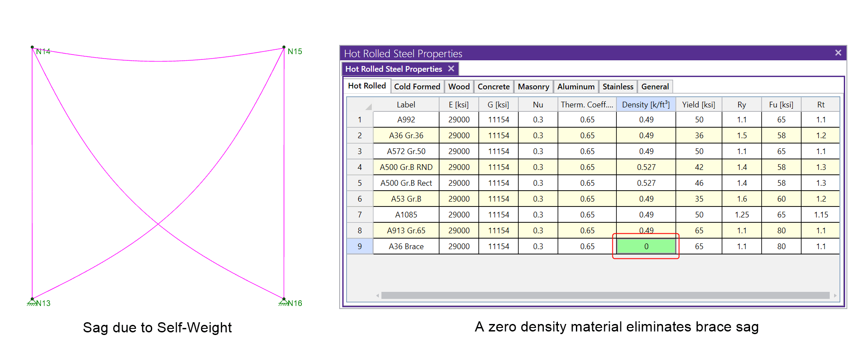This screenshot has width=868, height=357.
Task: Open the Wood materials tab
Action: [459, 87]
